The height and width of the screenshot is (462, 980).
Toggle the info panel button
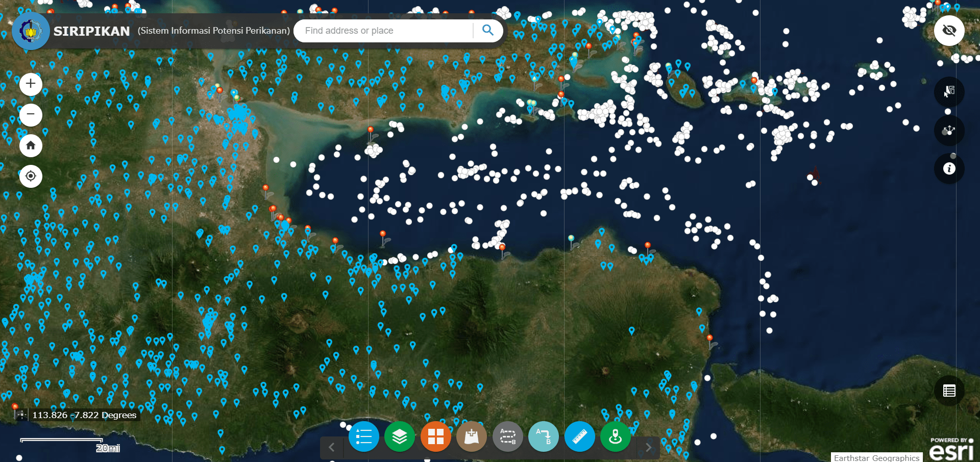[x=949, y=168]
